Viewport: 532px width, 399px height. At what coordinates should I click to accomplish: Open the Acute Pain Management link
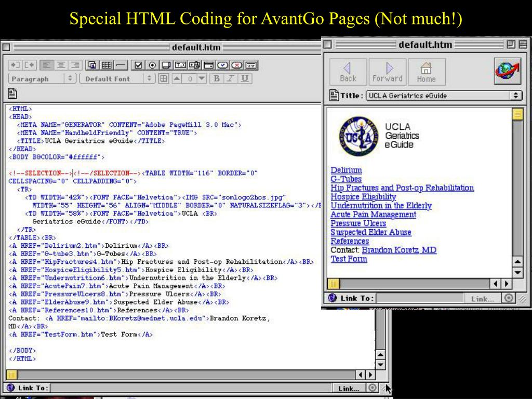(373, 214)
